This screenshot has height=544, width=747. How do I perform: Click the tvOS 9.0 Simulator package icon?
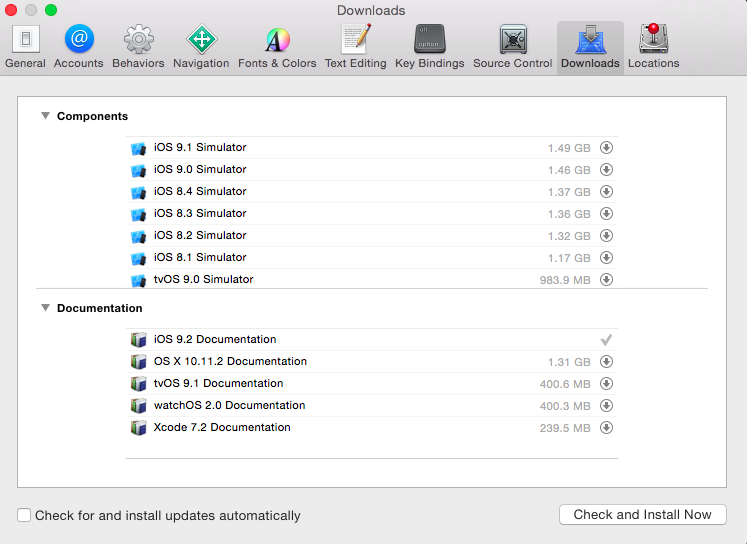click(x=138, y=280)
